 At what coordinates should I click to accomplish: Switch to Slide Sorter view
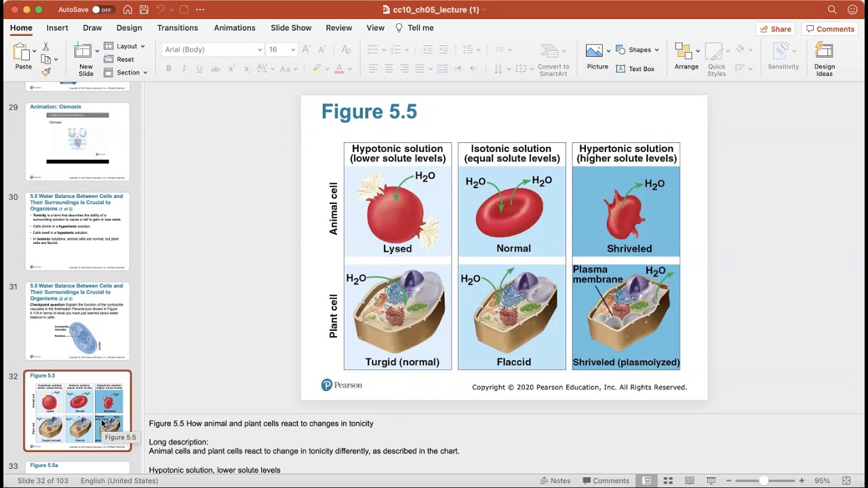(x=668, y=481)
